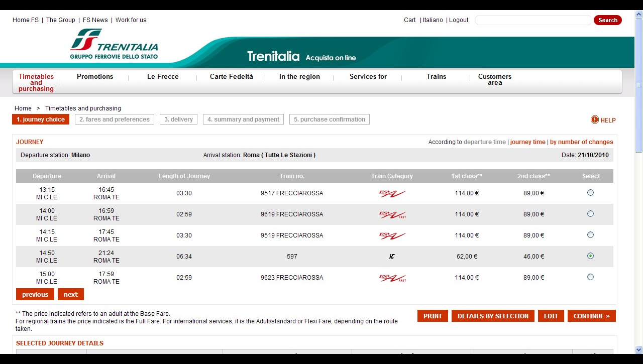
Task: Click train number 9623 FRECCIAROSSA
Action: coord(292,278)
